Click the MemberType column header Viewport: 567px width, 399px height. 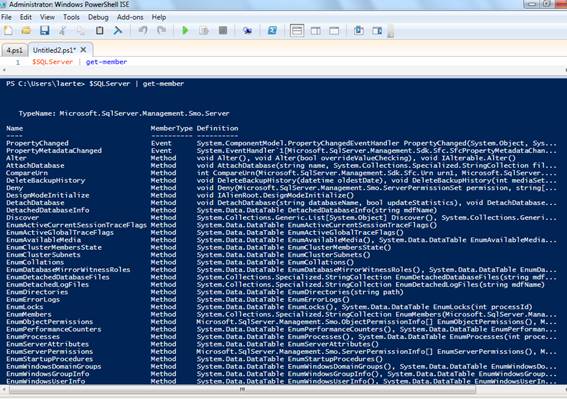[x=172, y=128]
